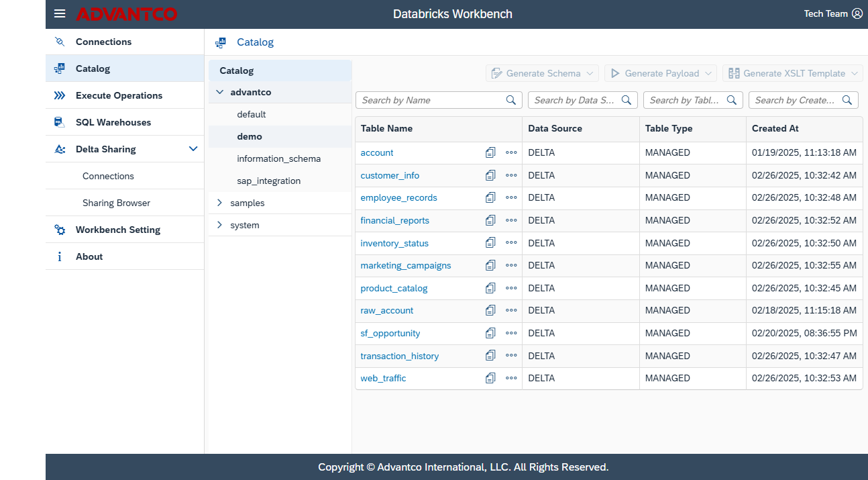
Task: Open the employee_records table link
Action: pyautogui.click(x=398, y=198)
